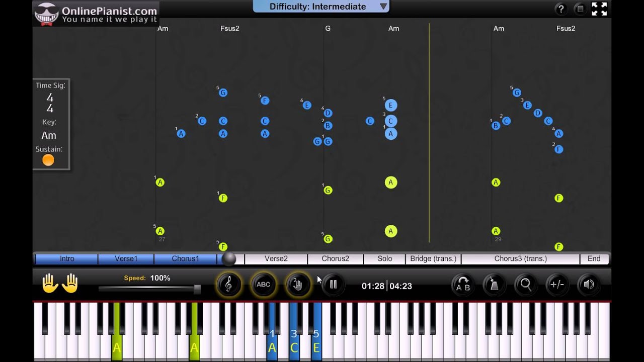Click the blue A piano key
Viewport: 644px width, 362px height.
pyautogui.click(x=272, y=332)
